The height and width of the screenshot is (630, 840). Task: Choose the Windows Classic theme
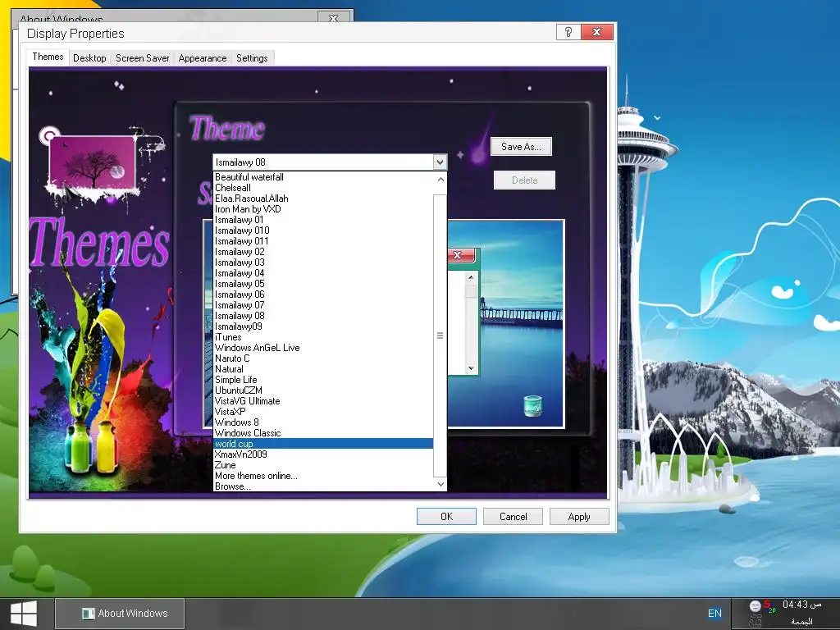coord(323,433)
